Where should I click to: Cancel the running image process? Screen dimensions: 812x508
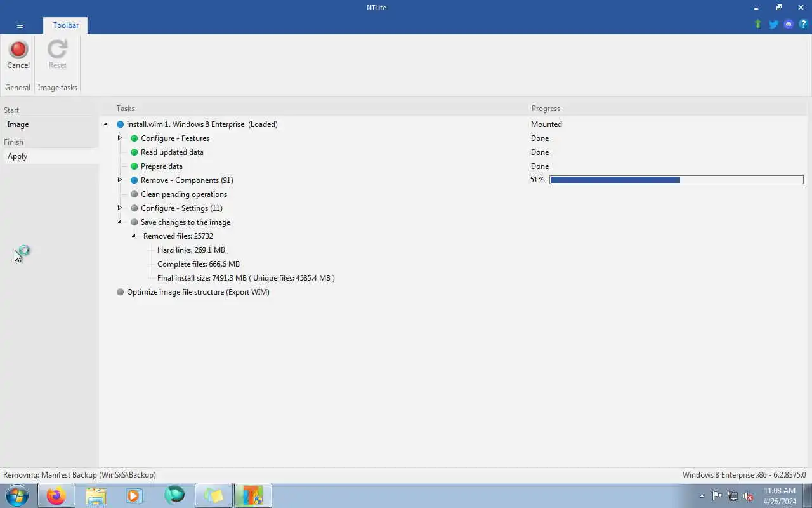point(18,55)
